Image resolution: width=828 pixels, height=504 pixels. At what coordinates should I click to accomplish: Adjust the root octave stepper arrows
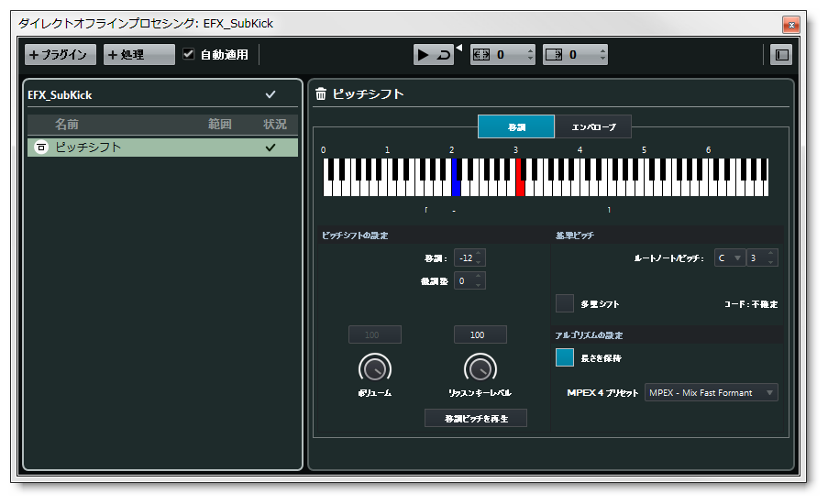tap(771, 258)
